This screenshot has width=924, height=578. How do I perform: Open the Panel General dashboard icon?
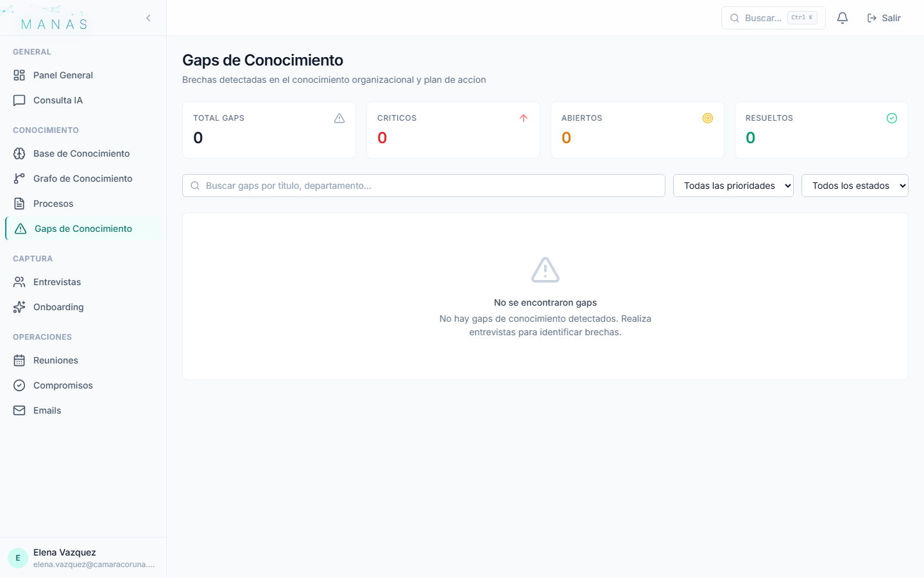19,75
